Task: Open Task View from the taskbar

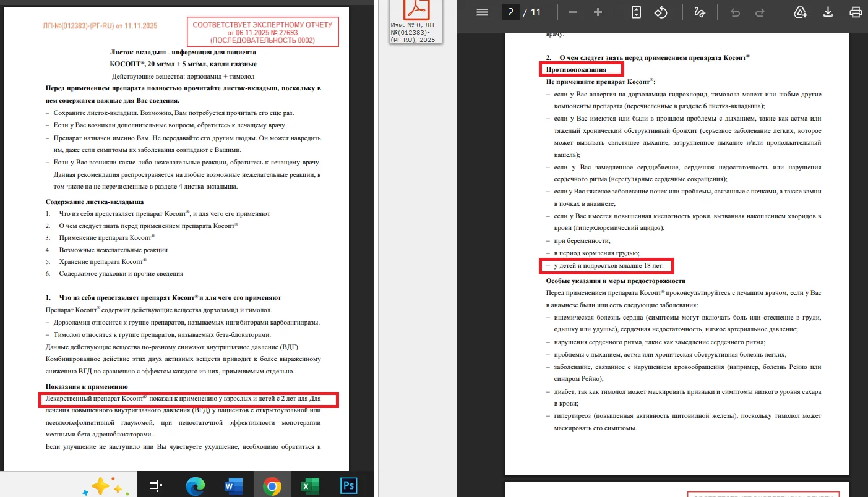Action: tap(156, 486)
